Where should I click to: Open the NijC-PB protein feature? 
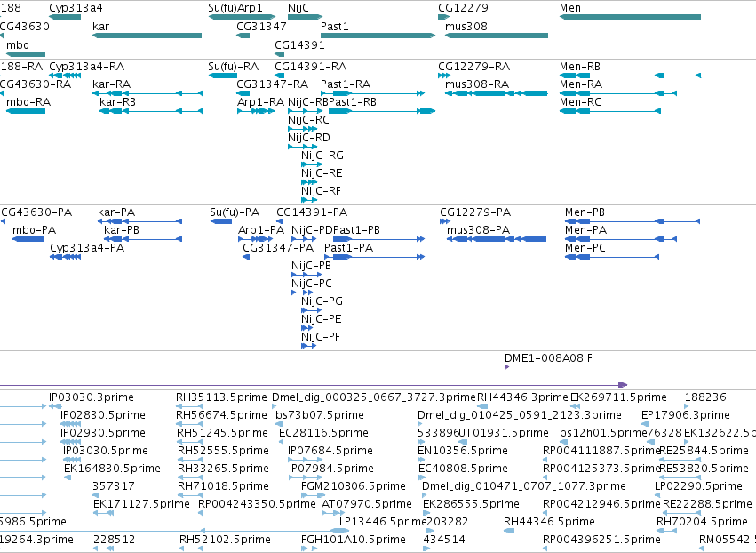(306, 275)
